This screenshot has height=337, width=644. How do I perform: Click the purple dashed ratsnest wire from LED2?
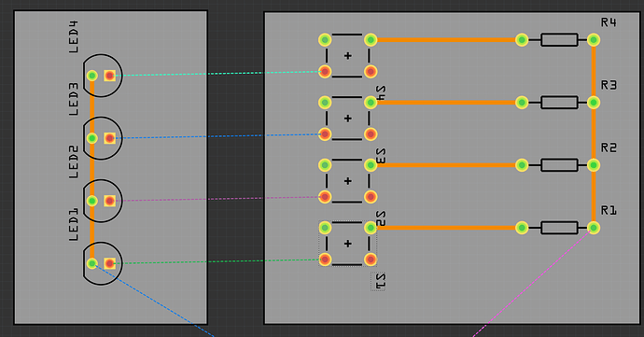[217, 199]
